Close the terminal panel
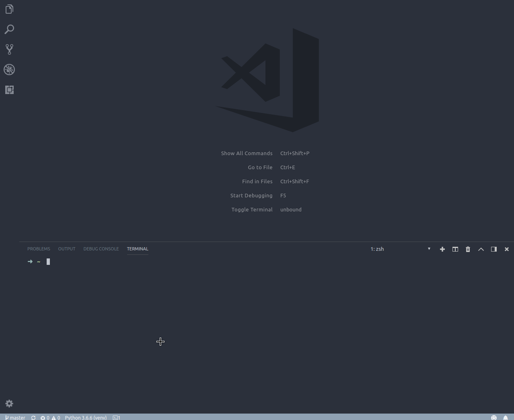Screen dimensions: 514x420 tap(506, 249)
